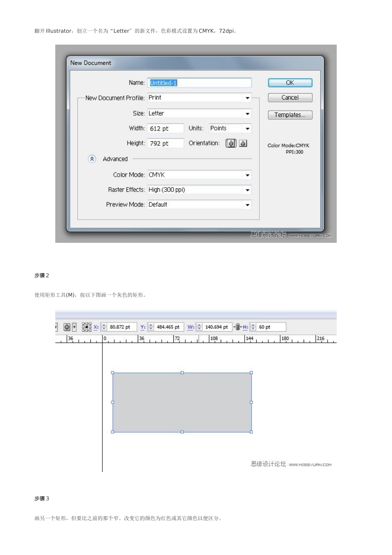
Task: Open the Units dropdown set to Points
Action: pos(230,128)
